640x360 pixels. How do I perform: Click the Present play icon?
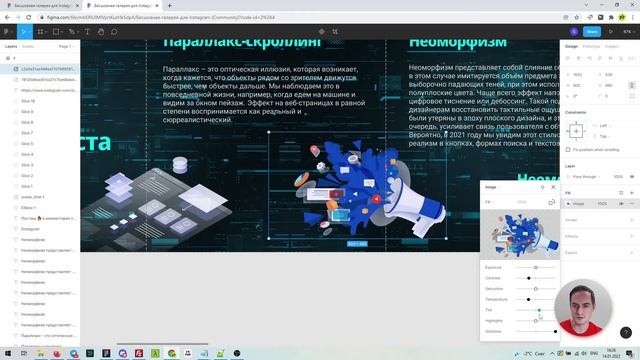pyautogui.click(x=611, y=32)
